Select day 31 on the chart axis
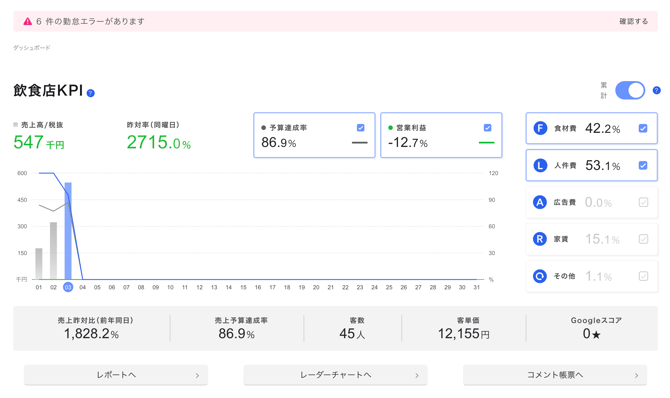Image resolution: width=670 pixels, height=398 pixels. tap(476, 287)
